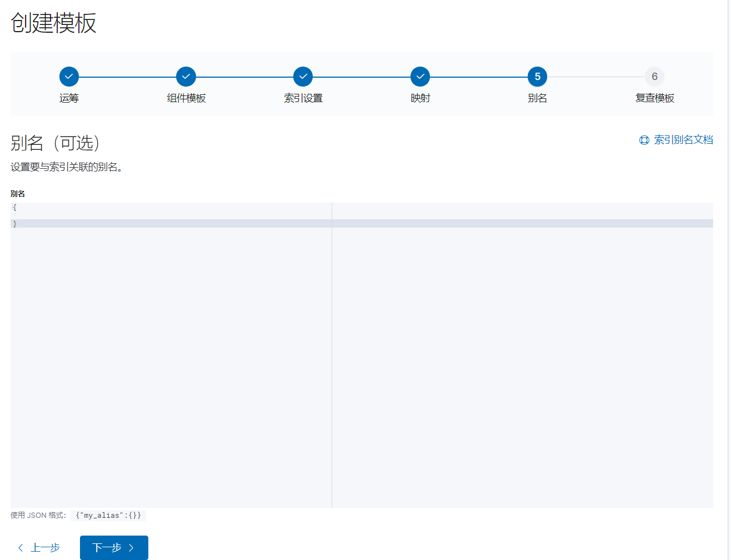Click the 组件模板 step label
731x560 pixels.
(186, 98)
